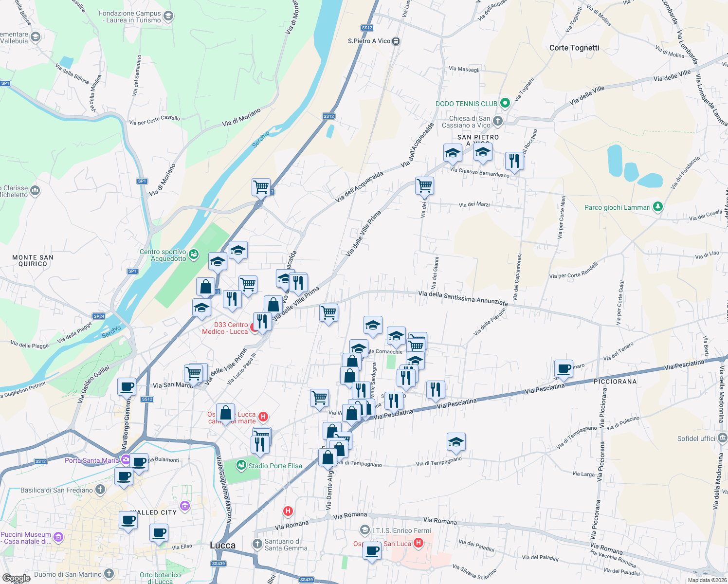
Task: Select the Chiesa di San Cassiano a Vico church icon
Action: 497,122
